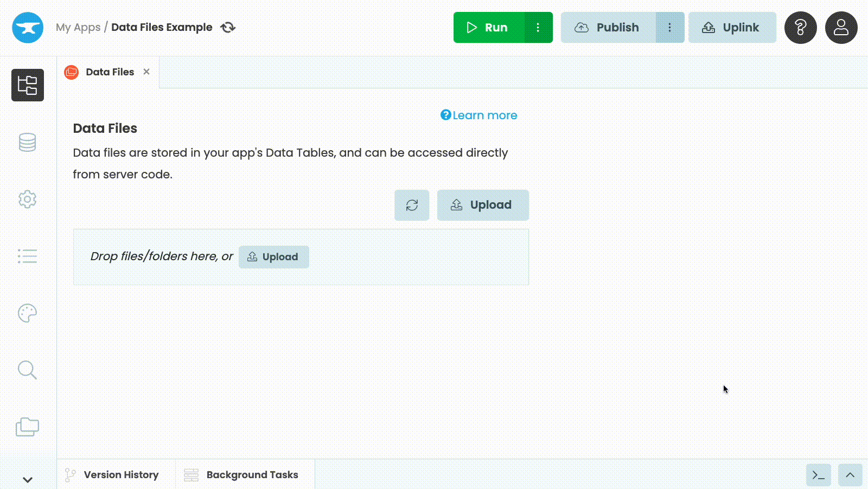Expand the bottom panel with up chevron
This screenshot has height=489, width=868.
850,475
